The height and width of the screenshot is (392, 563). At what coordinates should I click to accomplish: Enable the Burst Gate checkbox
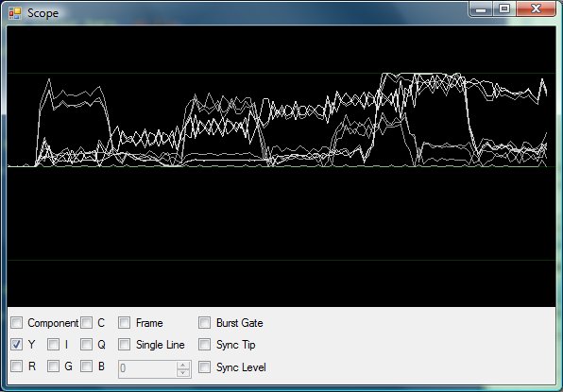click(204, 323)
